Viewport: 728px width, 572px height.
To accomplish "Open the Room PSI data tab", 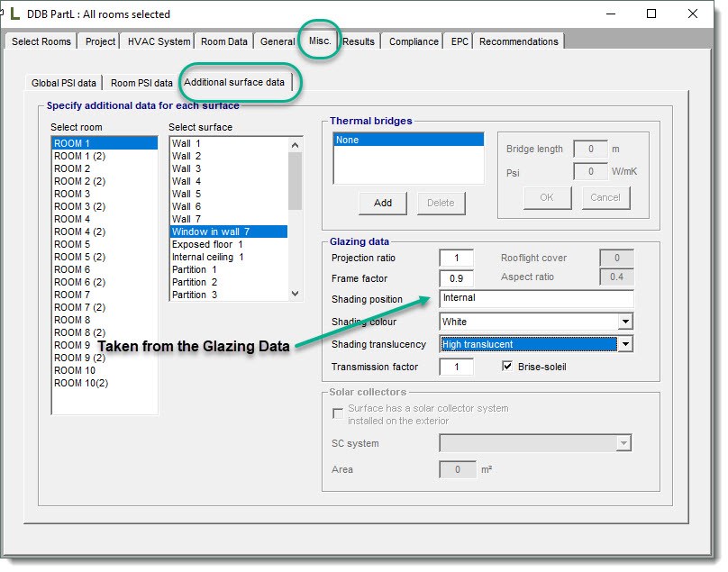I will [141, 83].
